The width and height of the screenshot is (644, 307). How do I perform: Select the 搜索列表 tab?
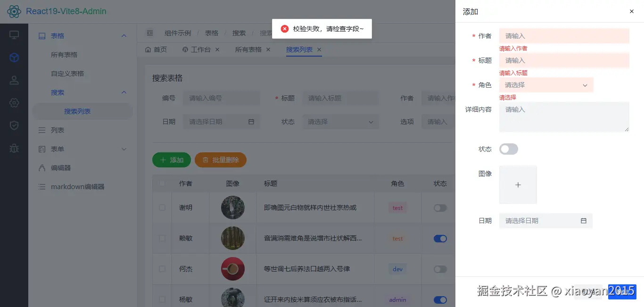[299, 50]
